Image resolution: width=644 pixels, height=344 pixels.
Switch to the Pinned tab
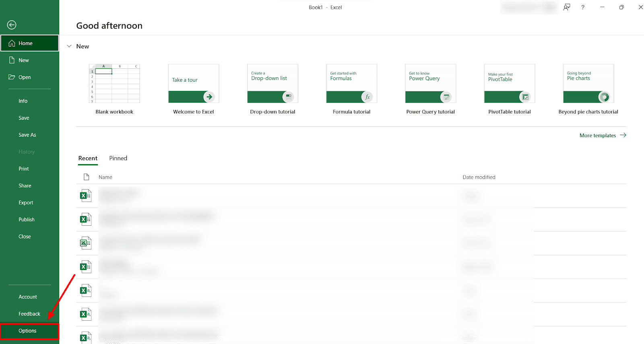[118, 158]
